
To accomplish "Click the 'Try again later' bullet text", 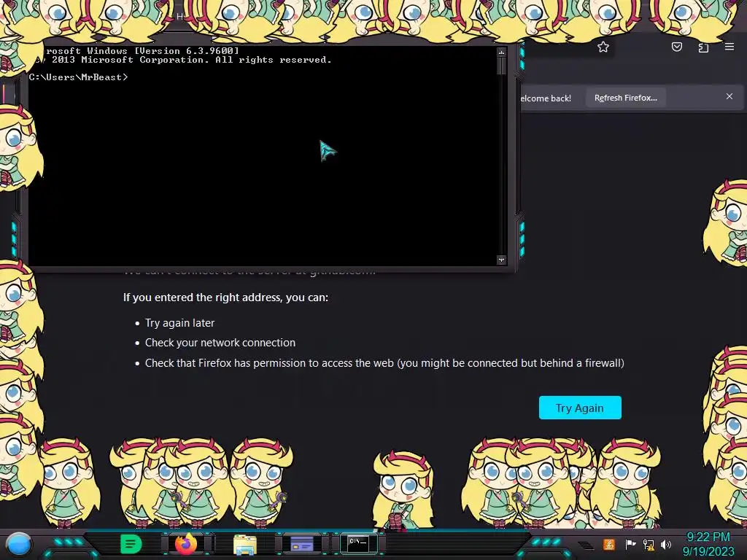I will tap(179, 323).
